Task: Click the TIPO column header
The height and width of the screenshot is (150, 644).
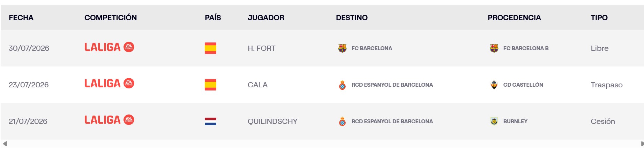Action: [599, 18]
